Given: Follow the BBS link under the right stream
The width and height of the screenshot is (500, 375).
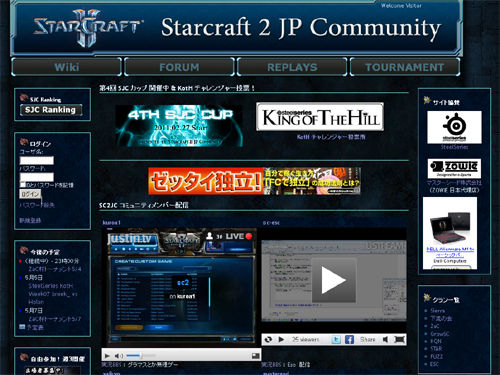Looking at the screenshot, I should (x=271, y=365).
